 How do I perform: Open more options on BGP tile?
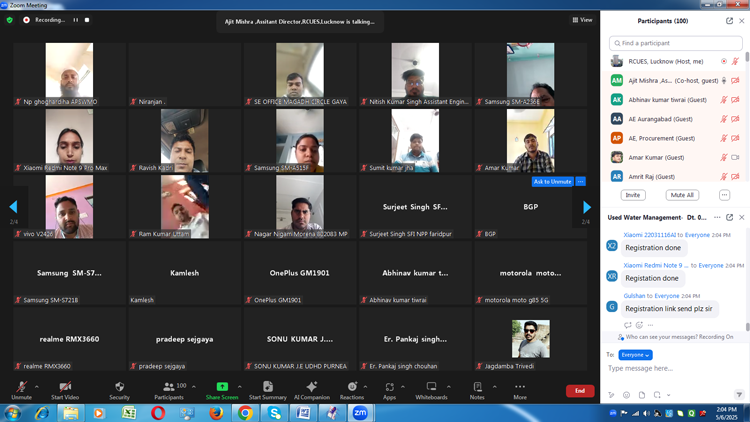click(x=580, y=181)
